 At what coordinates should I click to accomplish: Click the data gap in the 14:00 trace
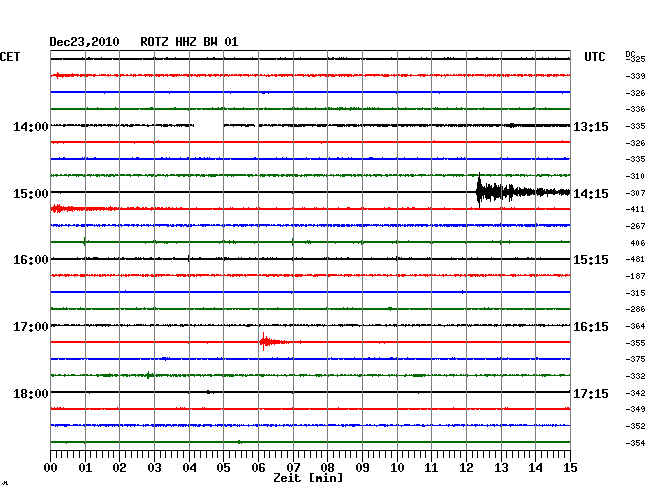click(x=209, y=125)
